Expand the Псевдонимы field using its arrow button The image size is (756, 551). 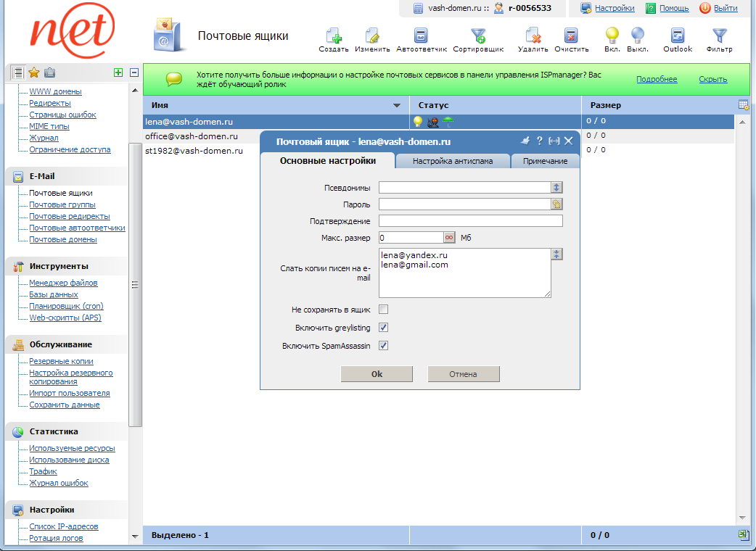(x=557, y=187)
